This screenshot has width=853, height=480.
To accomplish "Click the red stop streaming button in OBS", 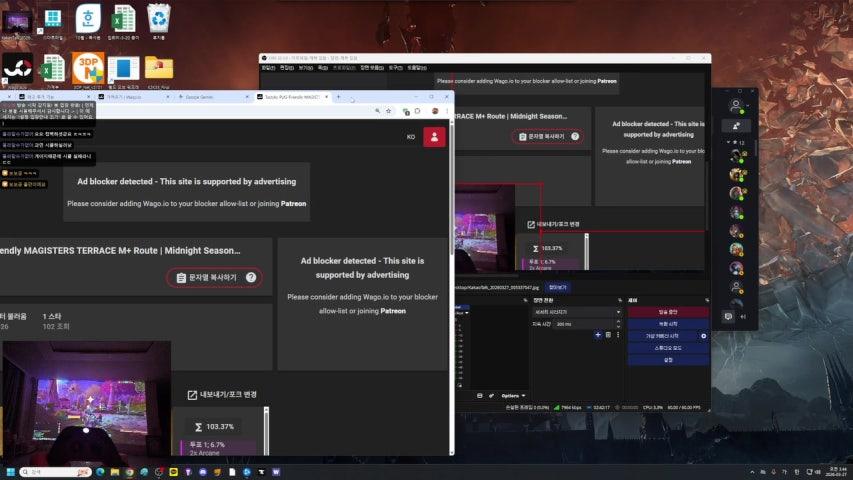I will tap(667, 312).
